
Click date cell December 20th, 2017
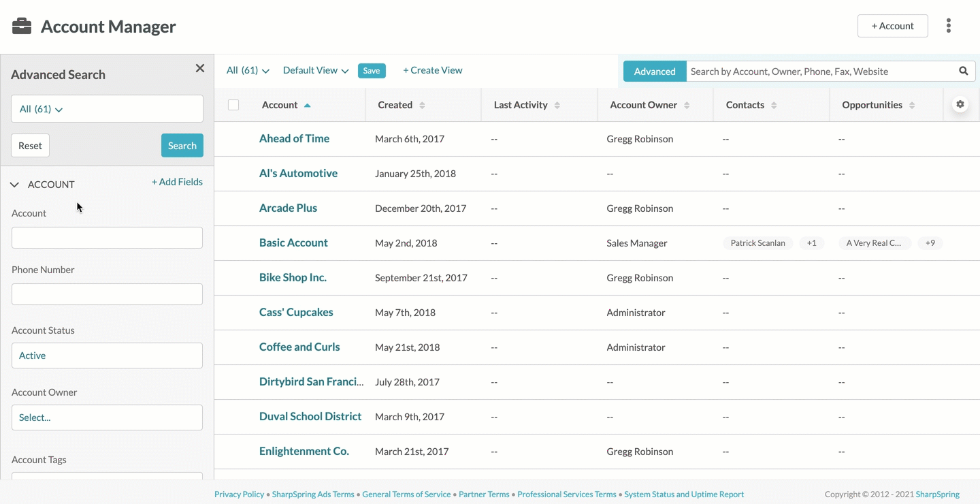tap(421, 208)
